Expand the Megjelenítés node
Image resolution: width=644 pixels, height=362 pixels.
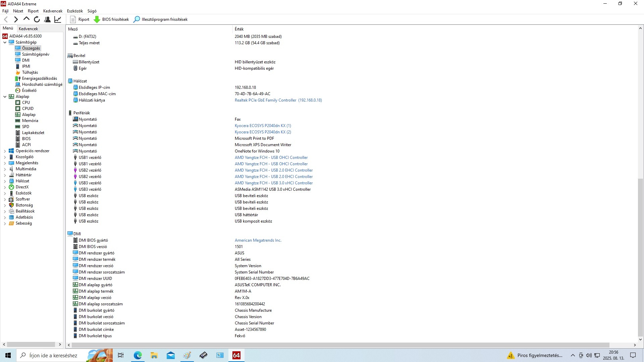(5, 163)
